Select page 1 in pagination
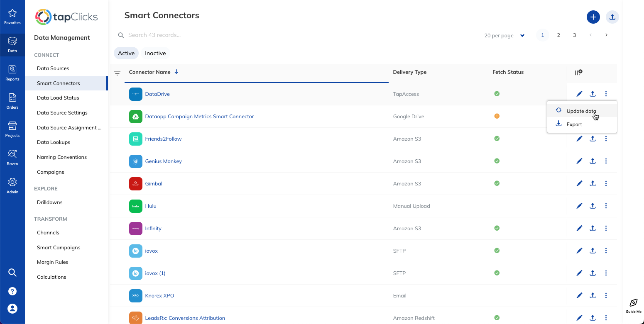Screen dimensions: 644x324 [x=543, y=35]
